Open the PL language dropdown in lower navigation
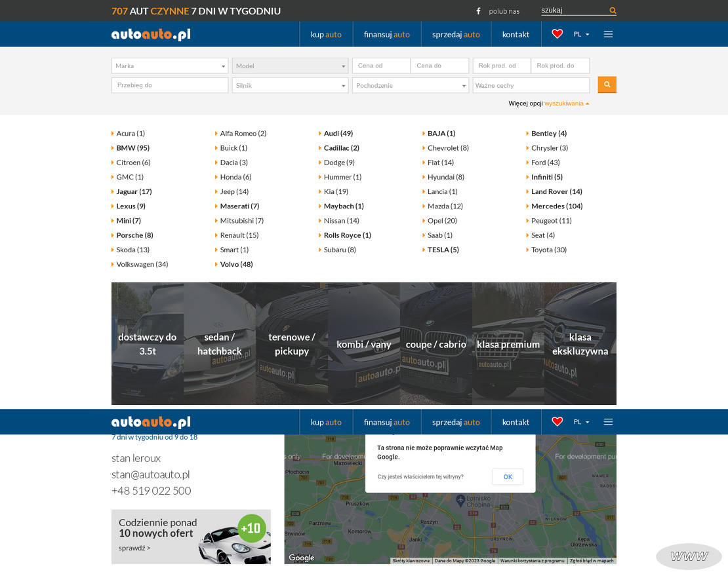 click(581, 422)
